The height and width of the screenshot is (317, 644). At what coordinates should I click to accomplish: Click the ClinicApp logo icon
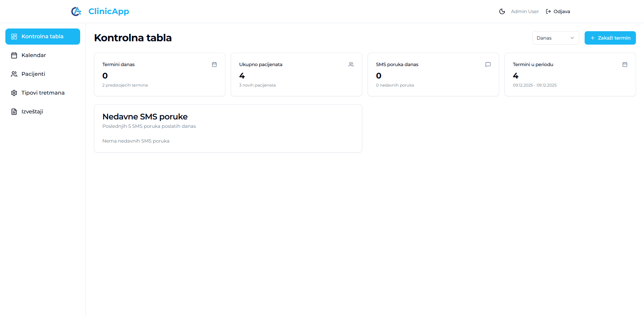(x=76, y=11)
